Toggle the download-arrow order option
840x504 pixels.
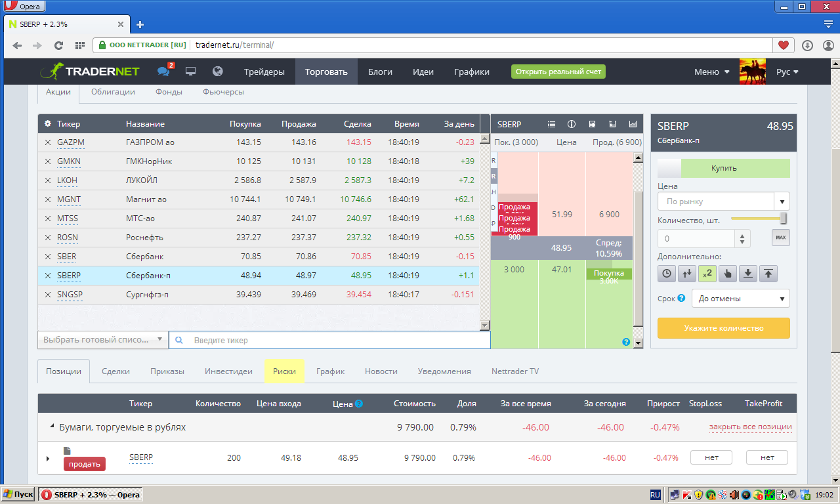748,274
